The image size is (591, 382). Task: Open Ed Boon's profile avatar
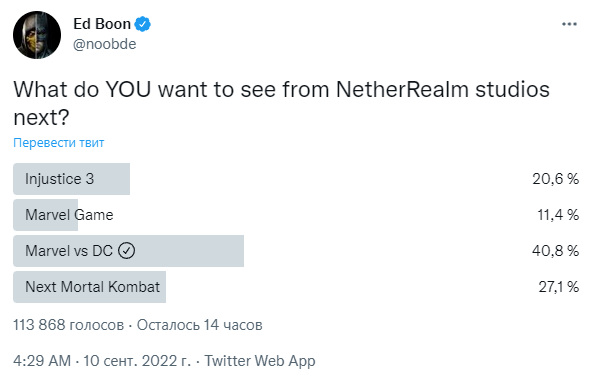[x=37, y=35]
